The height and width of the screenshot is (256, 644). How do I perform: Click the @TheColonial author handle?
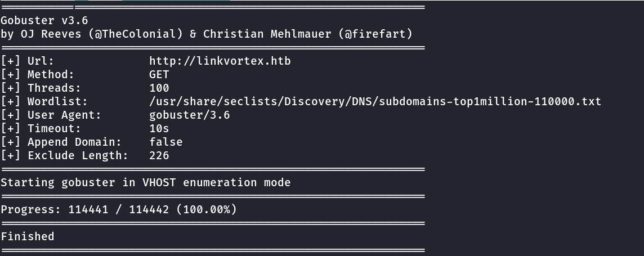click(x=135, y=34)
